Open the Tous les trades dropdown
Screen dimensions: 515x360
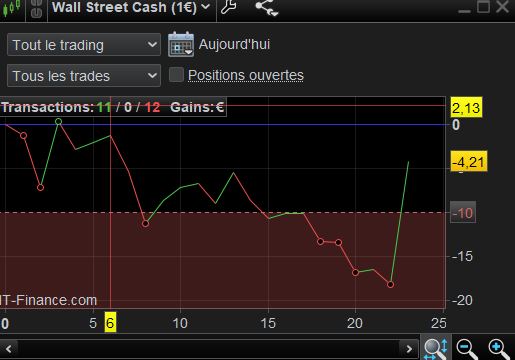[84, 76]
